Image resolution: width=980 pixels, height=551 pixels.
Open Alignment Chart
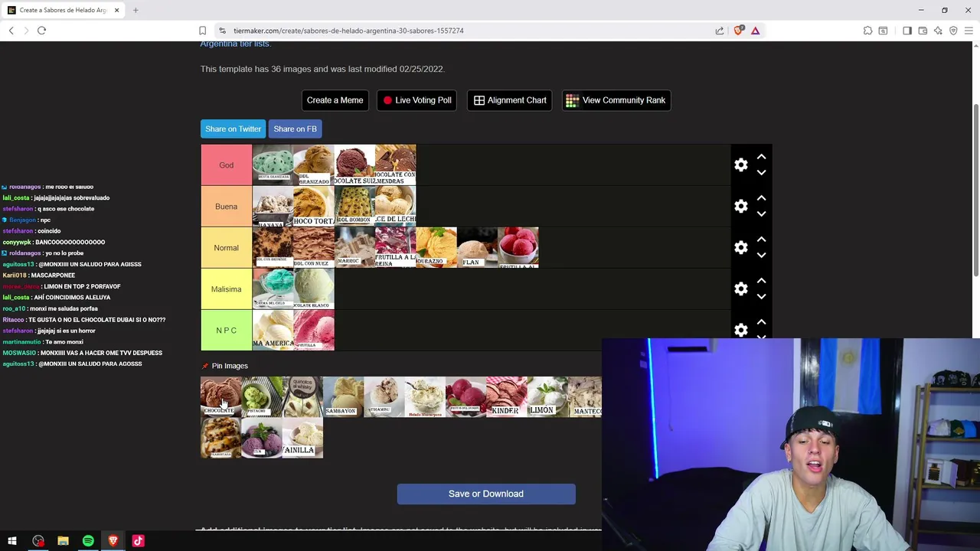[510, 100]
